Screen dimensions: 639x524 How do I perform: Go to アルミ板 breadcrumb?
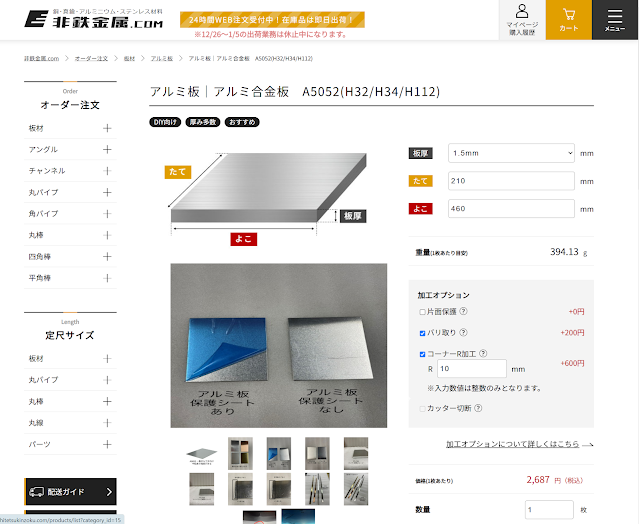click(x=162, y=59)
